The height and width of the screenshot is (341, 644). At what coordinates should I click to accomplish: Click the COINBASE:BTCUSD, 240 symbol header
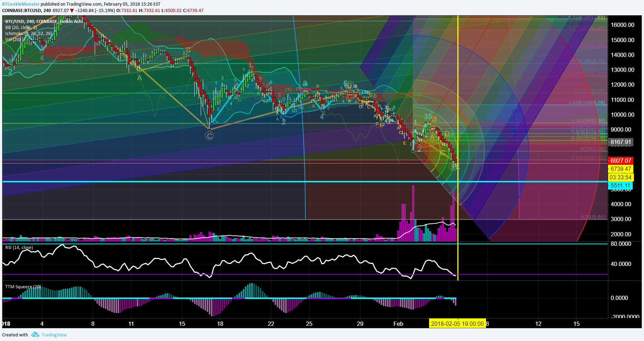27,11
